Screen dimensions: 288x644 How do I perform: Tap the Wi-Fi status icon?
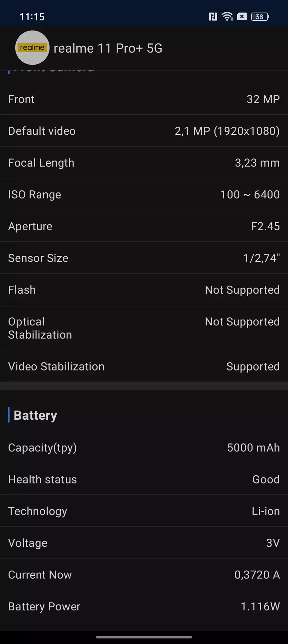(x=227, y=17)
